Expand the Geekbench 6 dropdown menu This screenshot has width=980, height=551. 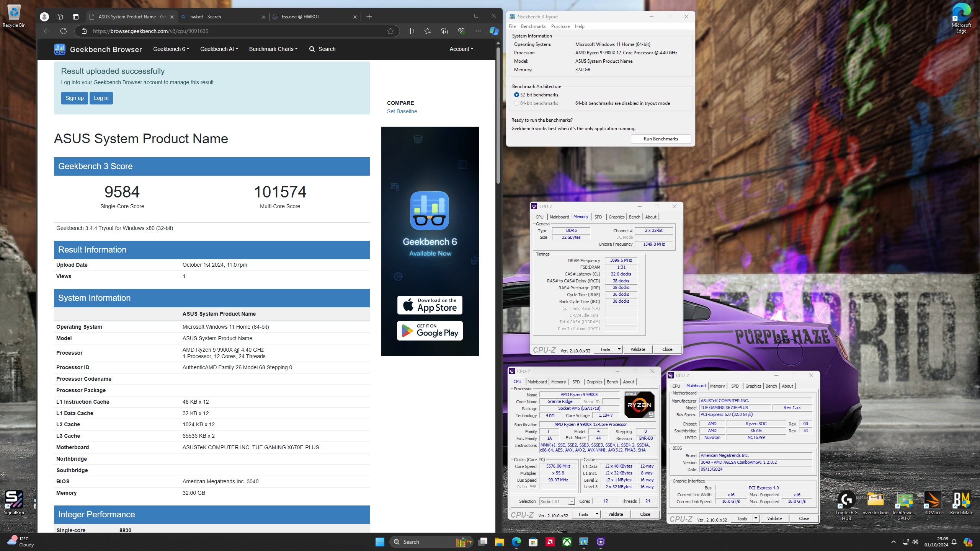[x=171, y=49]
